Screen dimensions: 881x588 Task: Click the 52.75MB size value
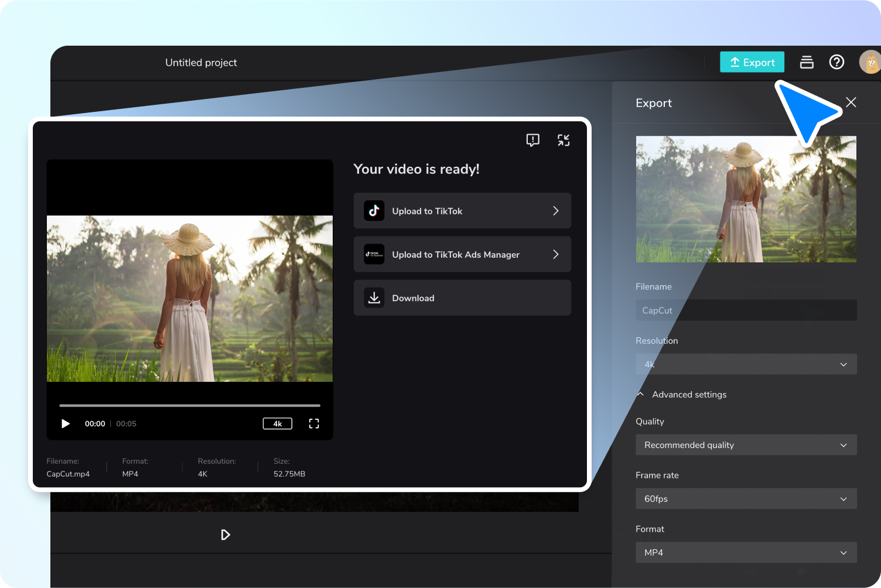pos(289,474)
